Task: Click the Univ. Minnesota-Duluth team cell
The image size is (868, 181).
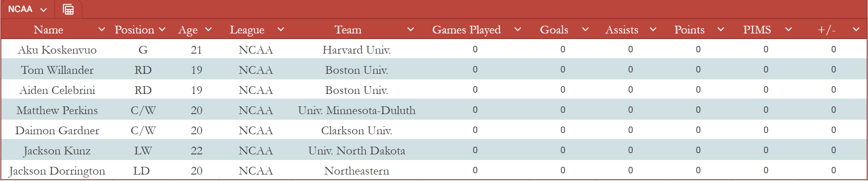Action: tap(356, 110)
